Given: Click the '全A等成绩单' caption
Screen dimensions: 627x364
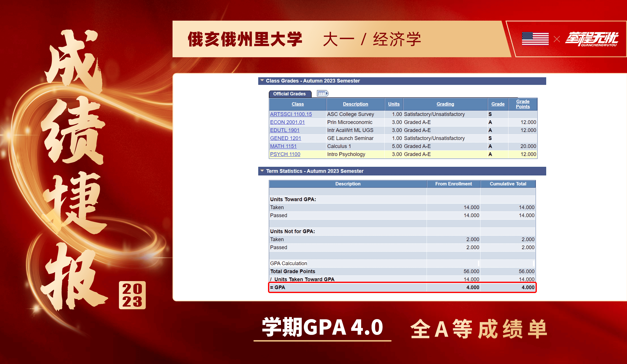Looking at the screenshot, I should click(479, 329).
